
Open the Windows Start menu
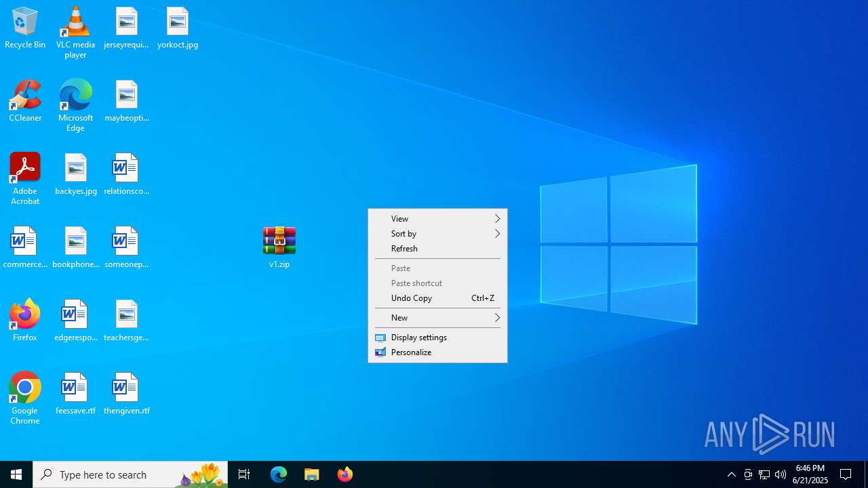pos(16,474)
